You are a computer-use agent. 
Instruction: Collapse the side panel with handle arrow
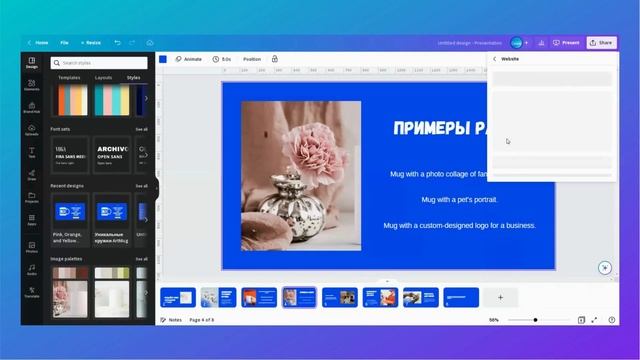tap(157, 188)
